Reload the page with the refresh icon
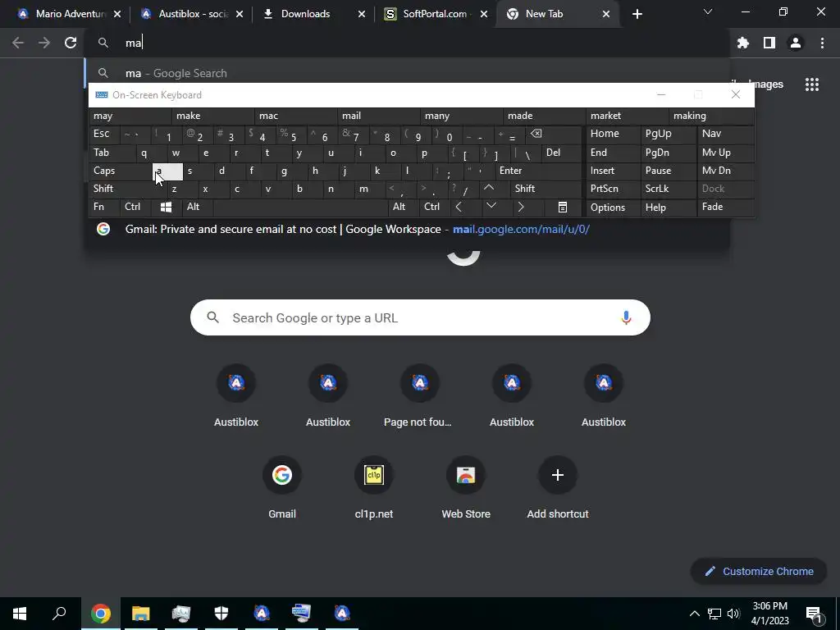The width and height of the screenshot is (840, 630). point(71,43)
